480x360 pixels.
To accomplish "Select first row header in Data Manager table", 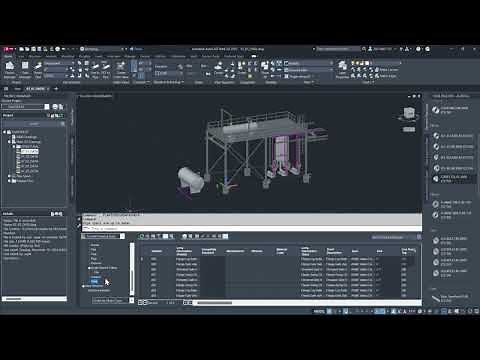I will (142, 259).
